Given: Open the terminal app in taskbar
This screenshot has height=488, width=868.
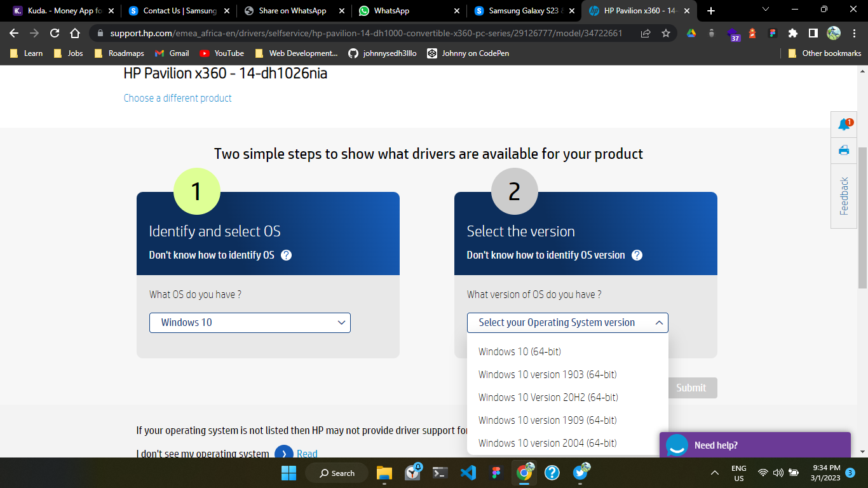Looking at the screenshot, I should tap(438, 473).
